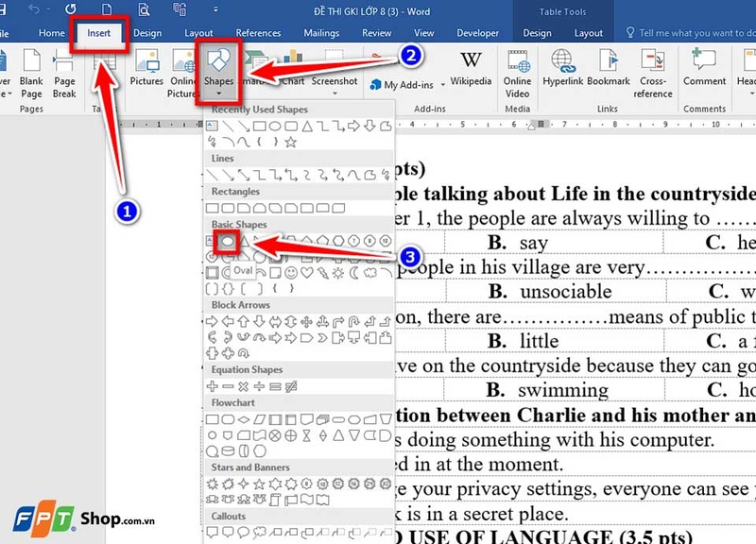756x544 pixels.
Task: Select the plus sign equation shape
Action: (x=212, y=386)
